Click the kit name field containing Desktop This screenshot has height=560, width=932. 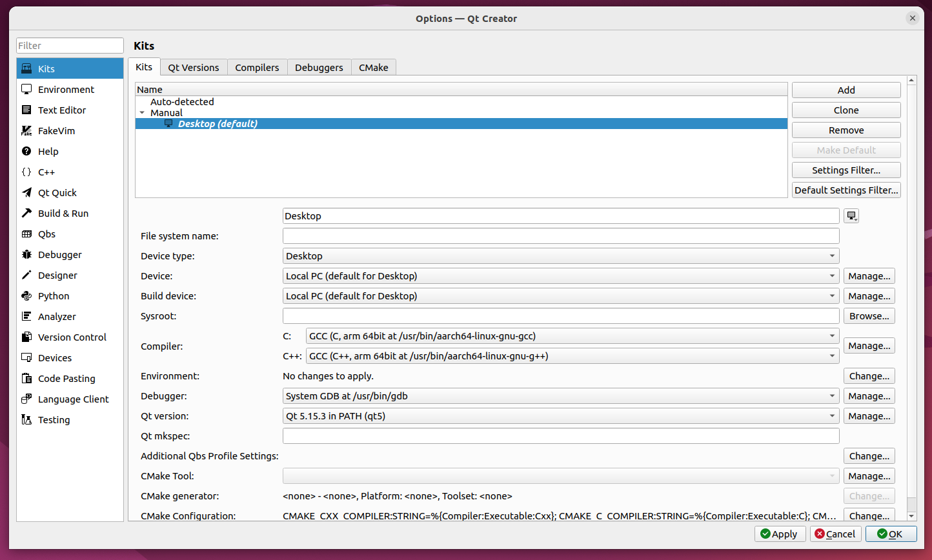point(561,216)
